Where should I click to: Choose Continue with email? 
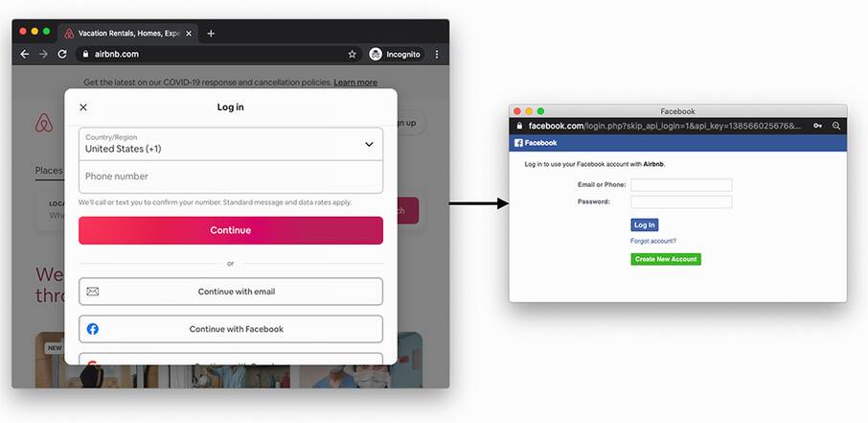231,292
